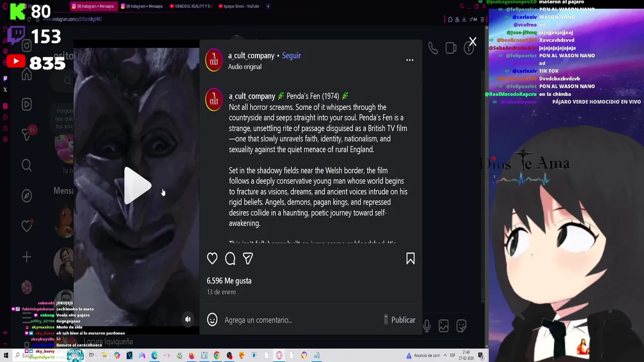This screenshot has height=362, width=644.
Task: Click the browser address bar URL
Action: coord(72,19)
